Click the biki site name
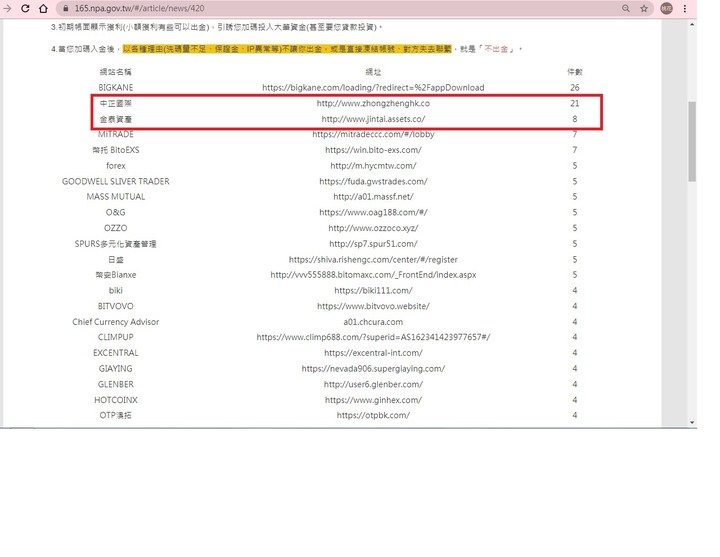 click(116, 290)
